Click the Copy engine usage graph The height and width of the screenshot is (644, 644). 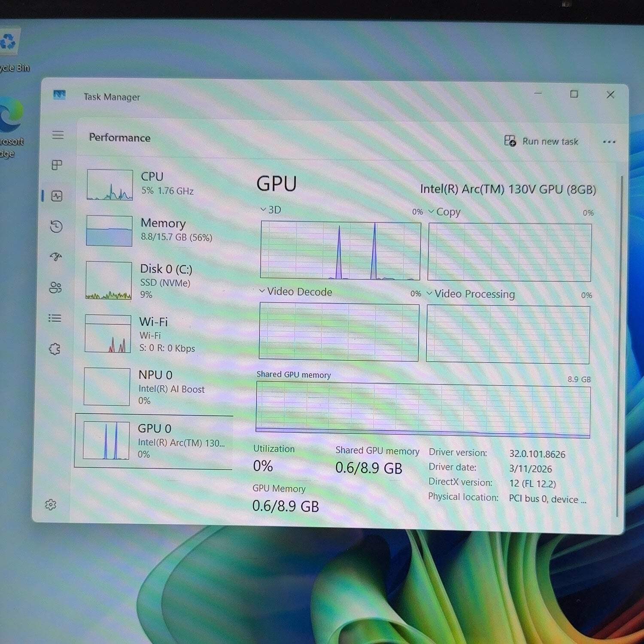(x=510, y=252)
